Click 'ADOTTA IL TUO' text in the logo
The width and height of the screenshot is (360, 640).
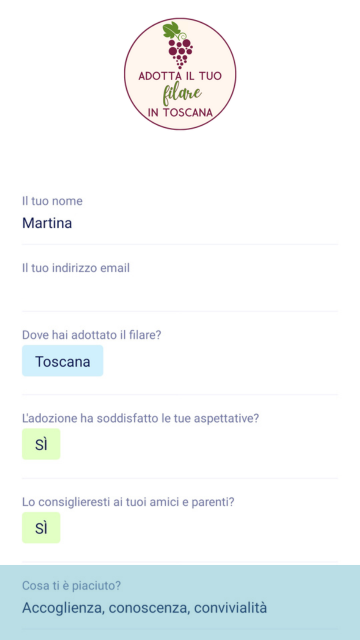point(180,76)
